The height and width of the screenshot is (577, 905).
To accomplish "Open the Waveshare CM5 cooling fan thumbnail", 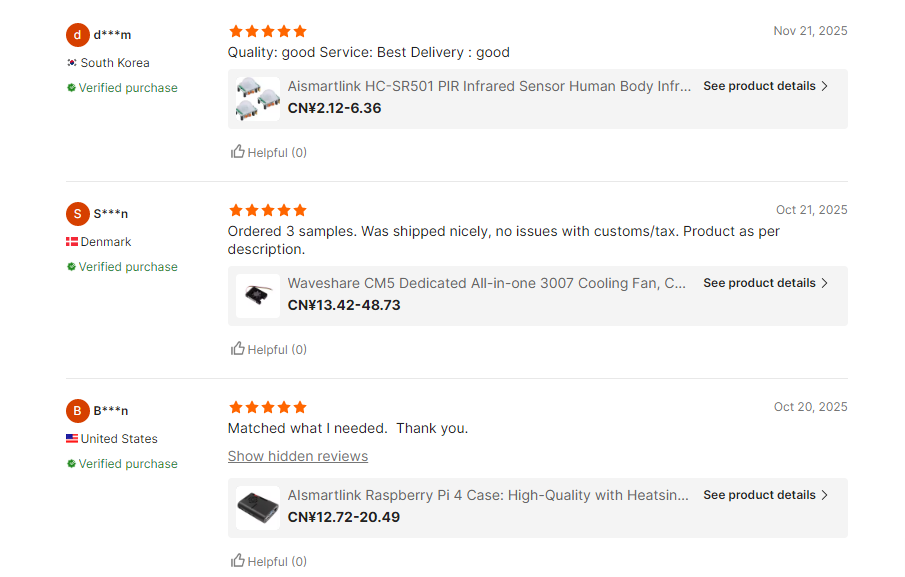I will point(258,295).
